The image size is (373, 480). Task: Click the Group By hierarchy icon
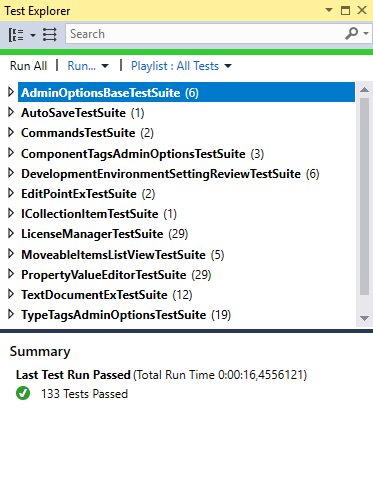[x=16, y=34]
